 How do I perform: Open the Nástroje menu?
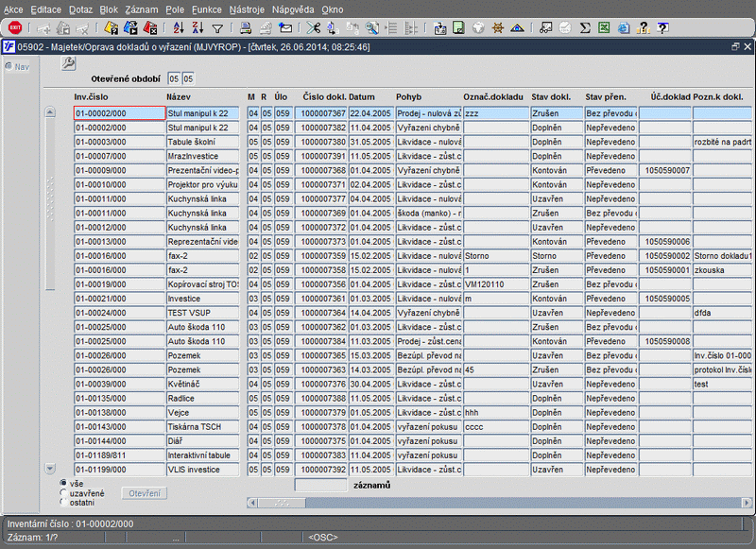(x=247, y=9)
